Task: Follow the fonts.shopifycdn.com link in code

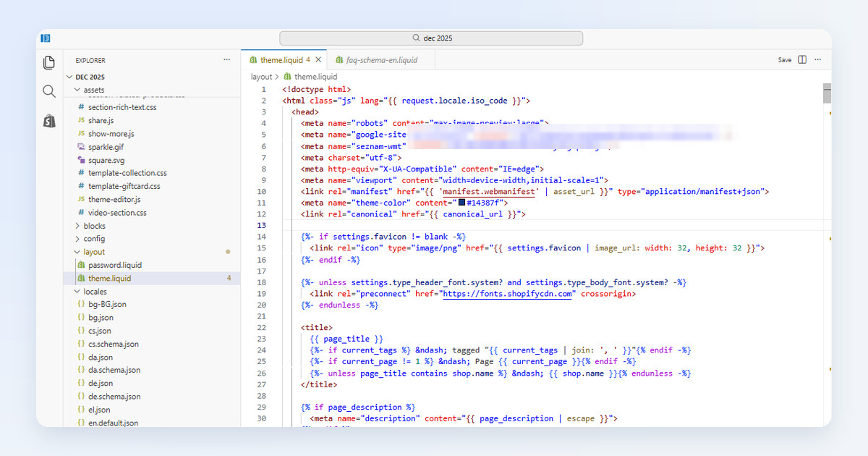Action: click(x=508, y=294)
